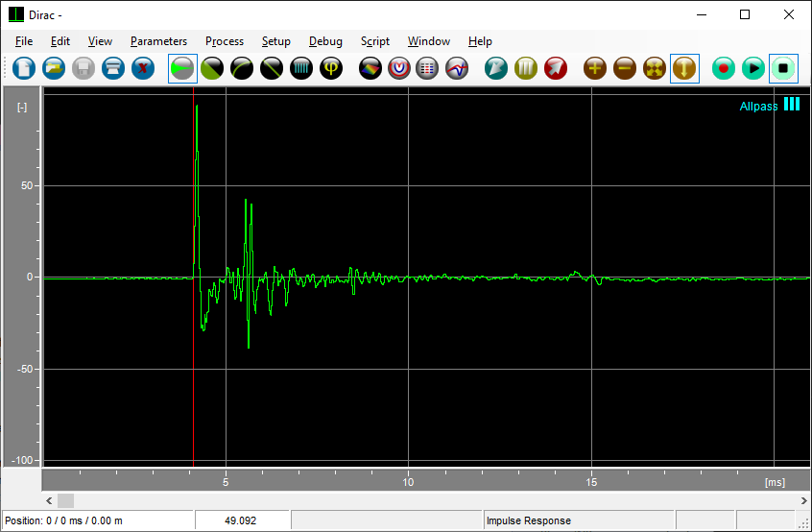Toggle the vertical autoscale arrow icon

pos(684,68)
